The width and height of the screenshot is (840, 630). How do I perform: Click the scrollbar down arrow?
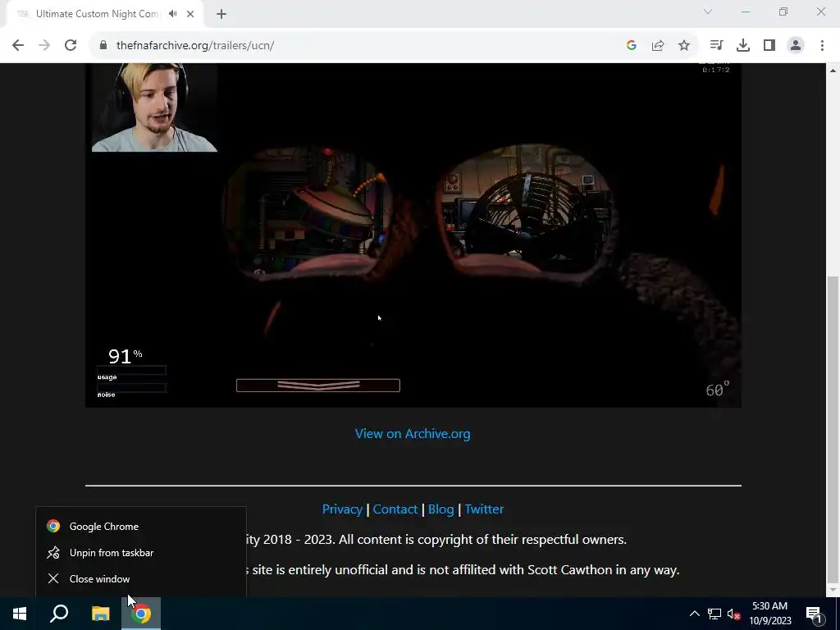pyautogui.click(x=833, y=590)
